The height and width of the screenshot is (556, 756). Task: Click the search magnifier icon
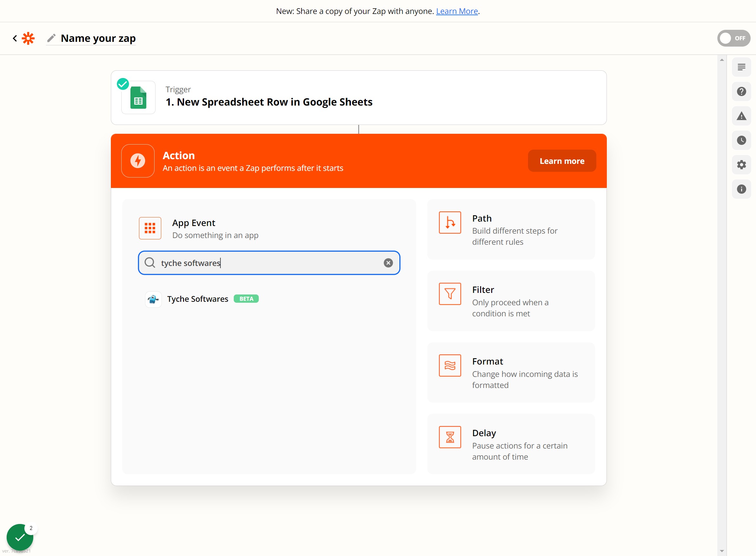coord(150,263)
